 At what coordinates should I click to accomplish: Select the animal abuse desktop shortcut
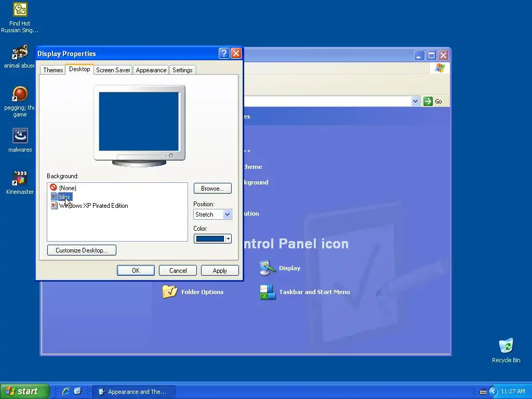pos(19,57)
